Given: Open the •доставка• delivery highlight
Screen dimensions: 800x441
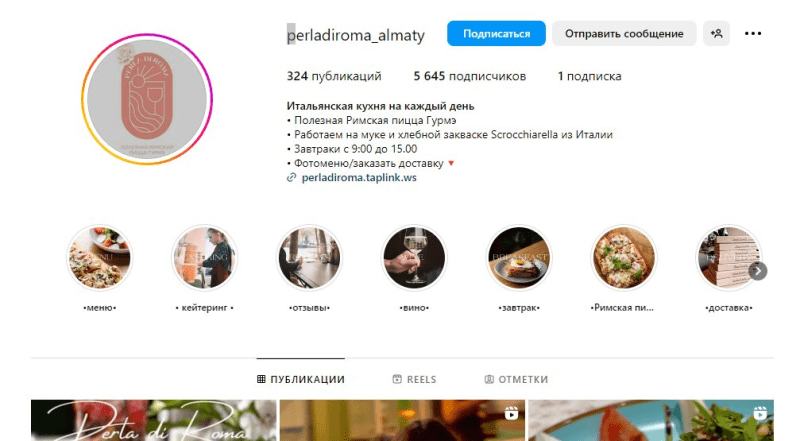Looking at the screenshot, I should pyautogui.click(x=729, y=257).
